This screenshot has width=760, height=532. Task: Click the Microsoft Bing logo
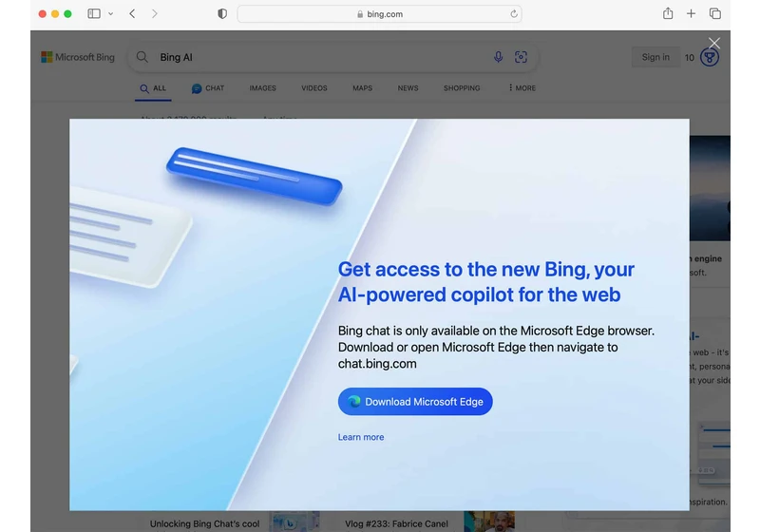point(78,57)
